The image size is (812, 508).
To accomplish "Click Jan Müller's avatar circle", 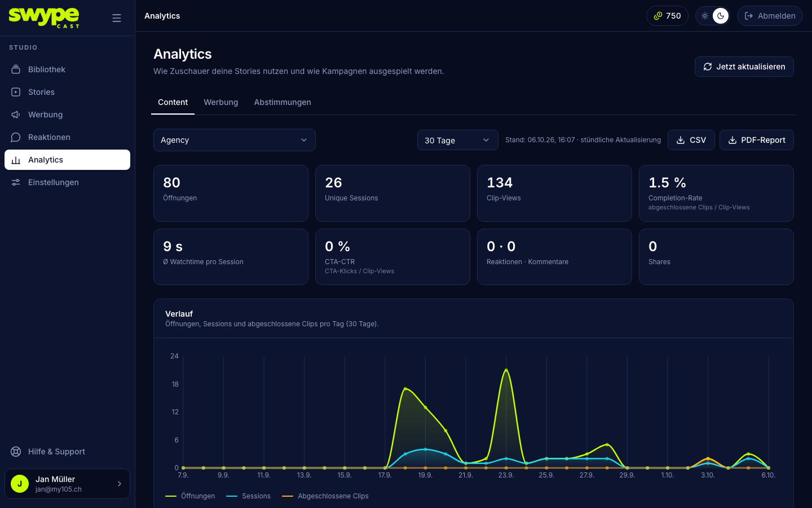I will pos(20,484).
